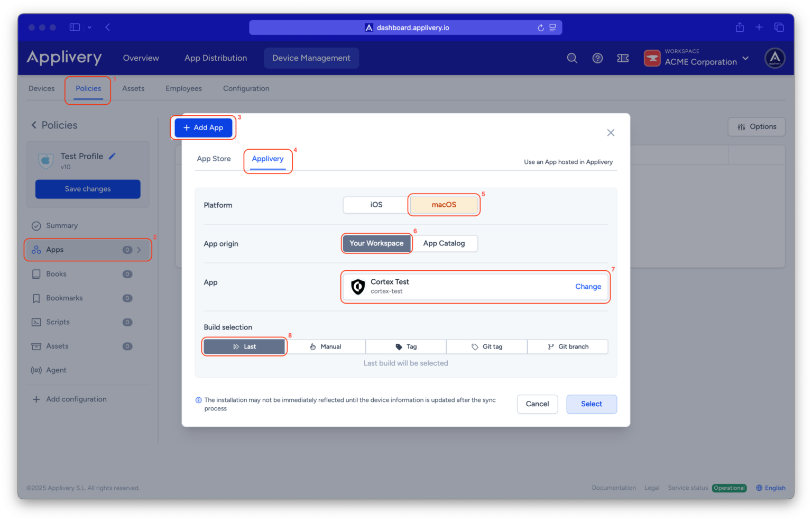812x521 pixels.
Task: Open the Bookmarks section
Action: [64, 298]
